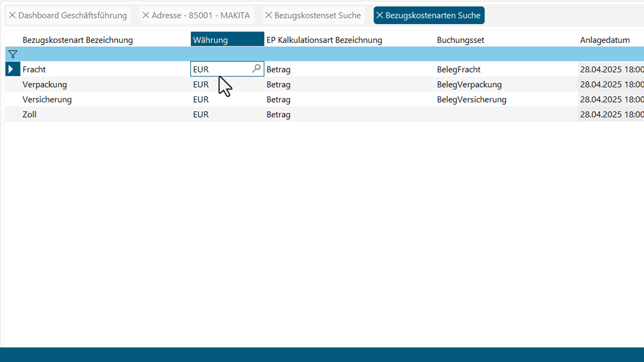Close the Adresse - 85001 - MAKITA tab
Image resolution: width=644 pixels, height=362 pixels.
pyautogui.click(x=146, y=16)
